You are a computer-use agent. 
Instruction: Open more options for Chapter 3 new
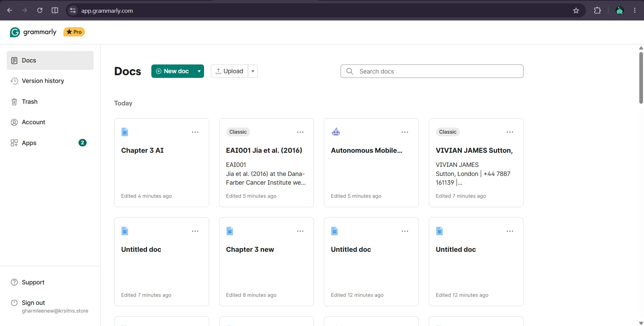click(x=300, y=231)
